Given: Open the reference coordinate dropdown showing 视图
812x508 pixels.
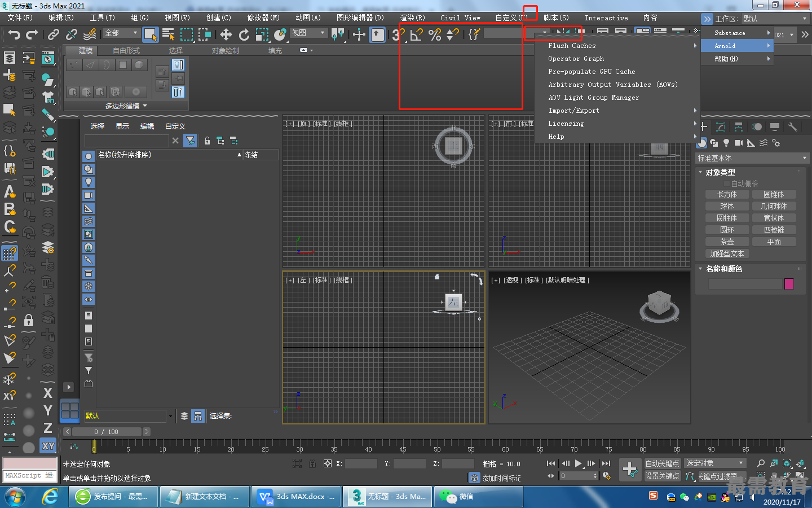Looking at the screenshot, I should [308, 33].
